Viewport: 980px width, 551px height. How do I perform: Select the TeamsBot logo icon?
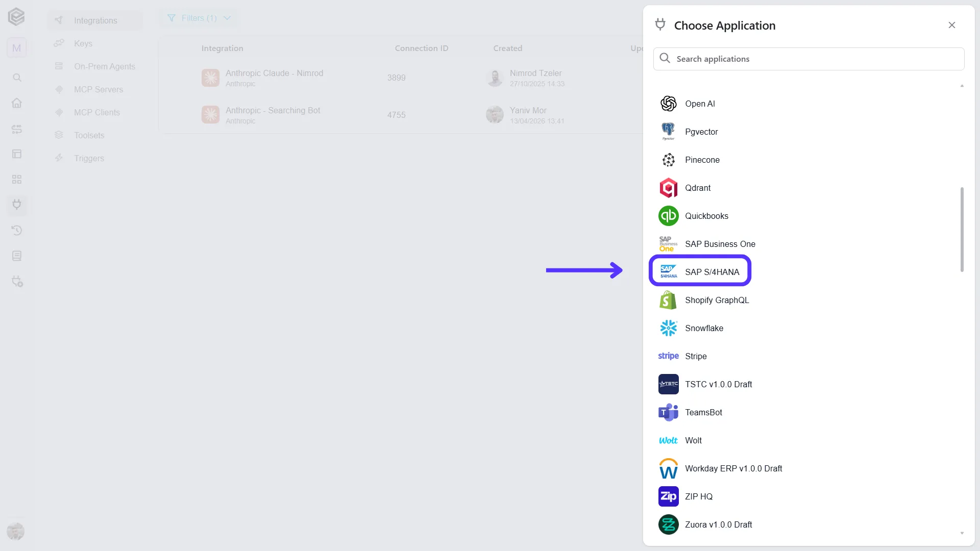(668, 412)
